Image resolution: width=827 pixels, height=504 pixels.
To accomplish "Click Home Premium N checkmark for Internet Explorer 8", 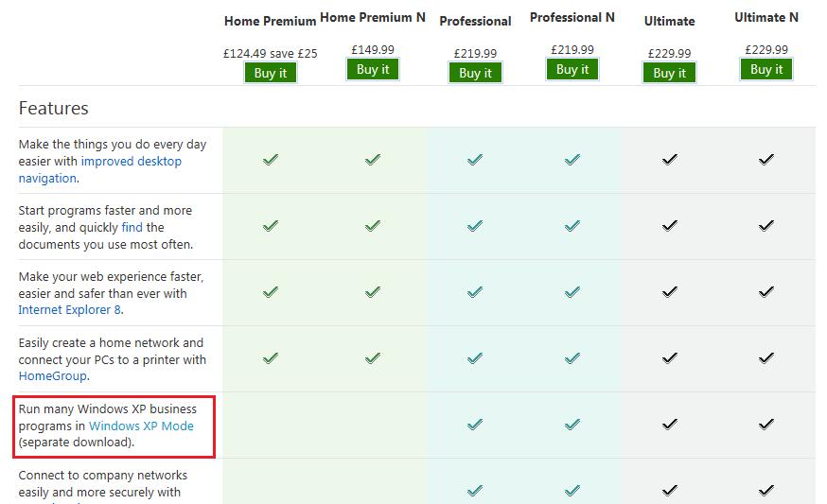I will [373, 292].
